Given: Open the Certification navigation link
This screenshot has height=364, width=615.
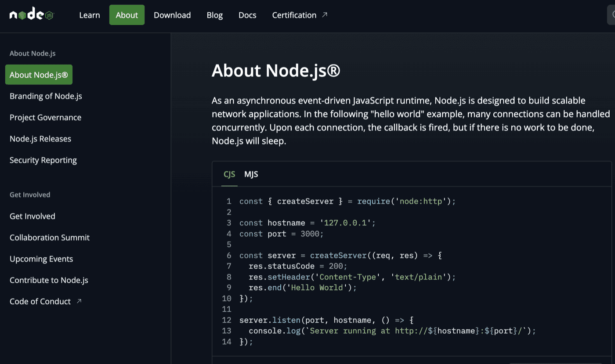Looking at the screenshot, I should (x=300, y=15).
